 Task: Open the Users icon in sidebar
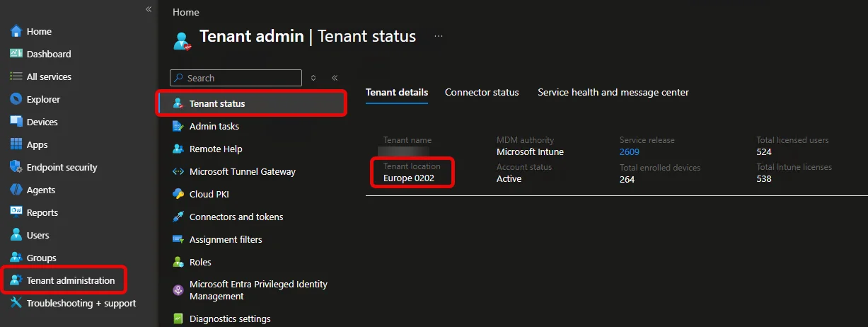pyautogui.click(x=16, y=235)
